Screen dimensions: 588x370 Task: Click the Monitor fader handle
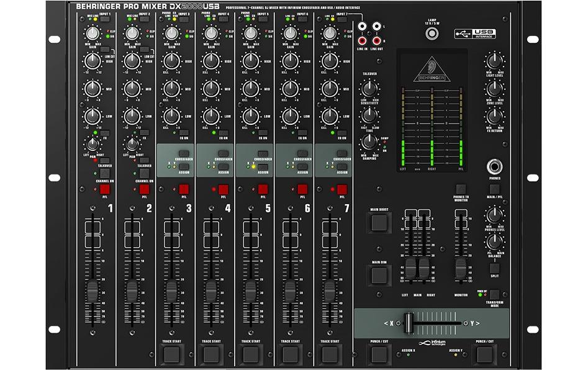461,268
